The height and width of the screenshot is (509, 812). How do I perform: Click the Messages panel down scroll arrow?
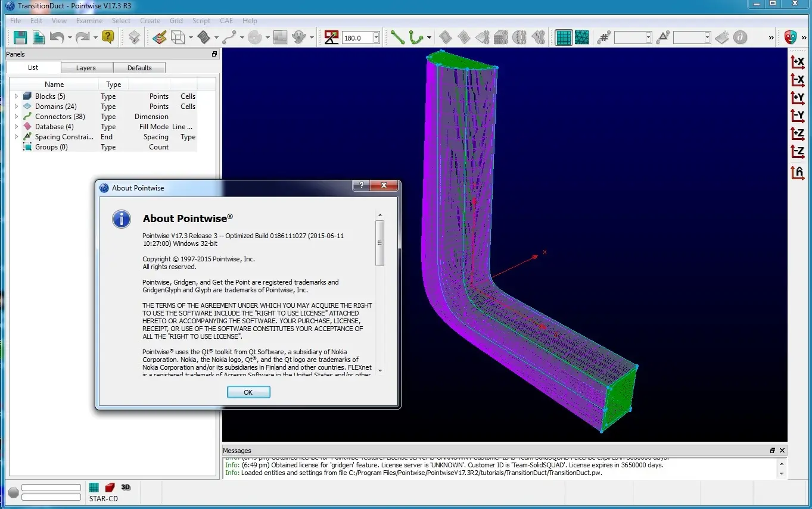click(x=782, y=474)
